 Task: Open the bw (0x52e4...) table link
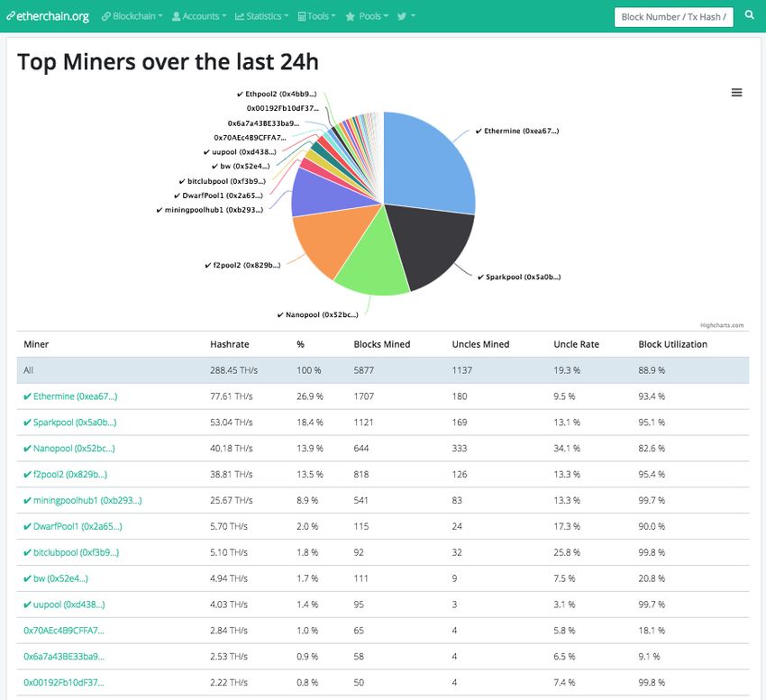(56, 578)
